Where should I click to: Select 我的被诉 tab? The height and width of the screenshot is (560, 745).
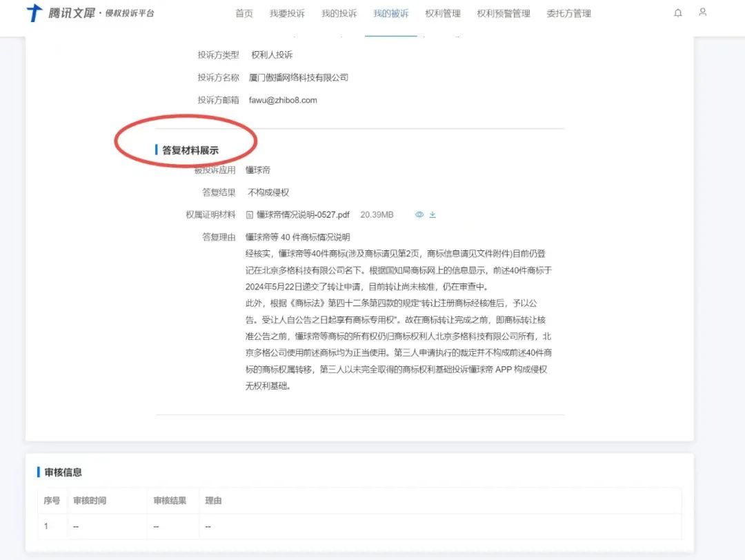390,13
